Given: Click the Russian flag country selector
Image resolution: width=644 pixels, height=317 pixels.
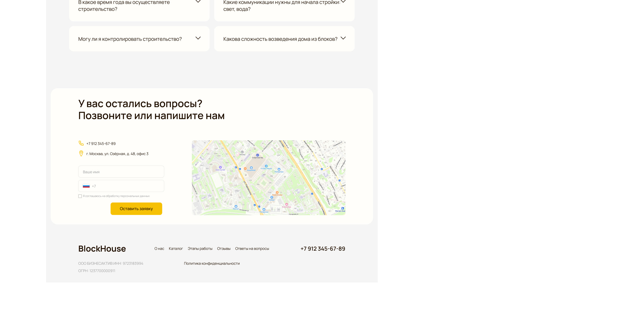Looking at the screenshot, I should (x=86, y=186).
